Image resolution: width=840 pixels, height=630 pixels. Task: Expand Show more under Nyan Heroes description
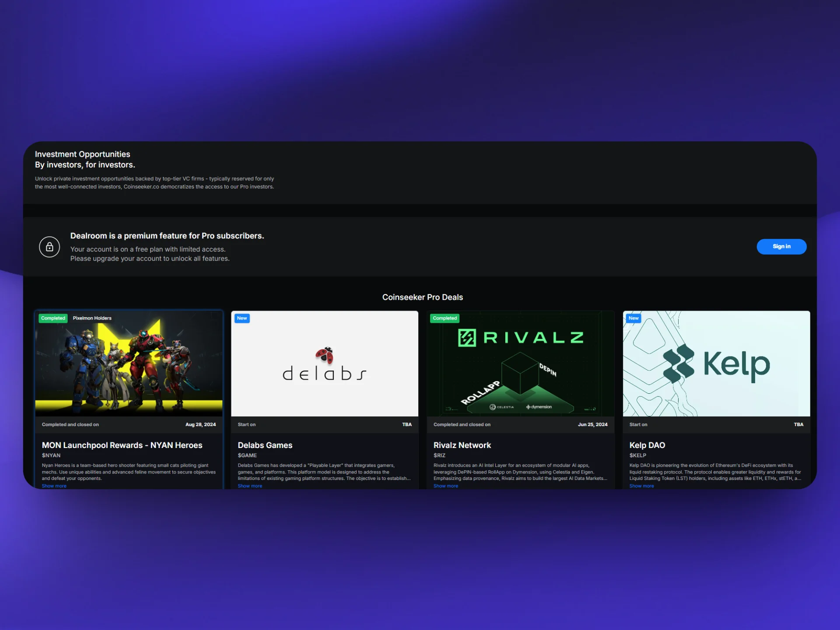click(54, 486)
